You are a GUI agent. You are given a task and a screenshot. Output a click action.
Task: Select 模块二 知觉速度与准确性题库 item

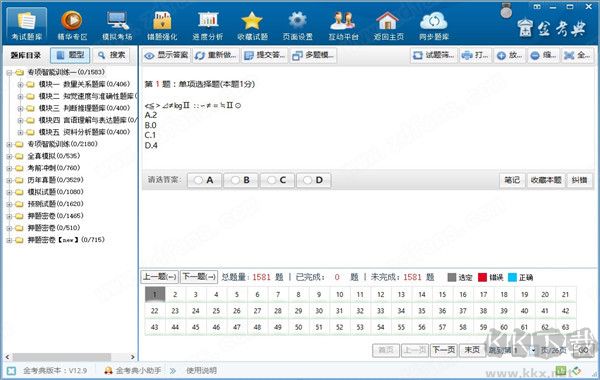[88, 96]
